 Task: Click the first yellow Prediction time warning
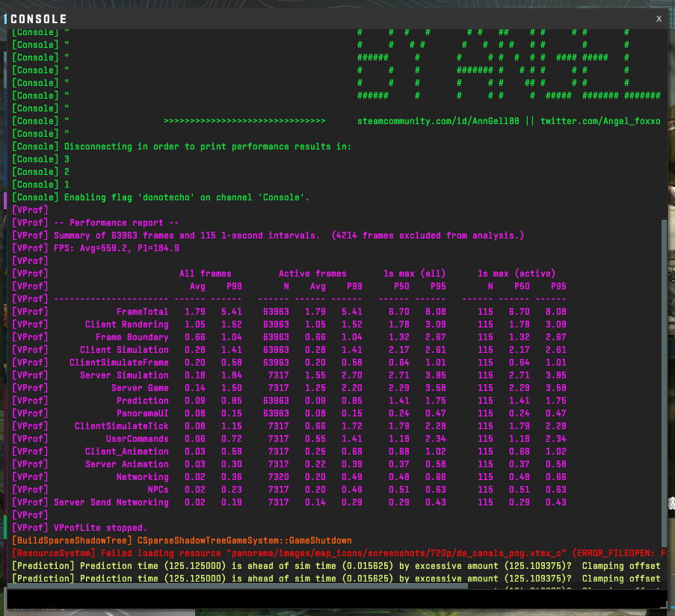[299, 566]
